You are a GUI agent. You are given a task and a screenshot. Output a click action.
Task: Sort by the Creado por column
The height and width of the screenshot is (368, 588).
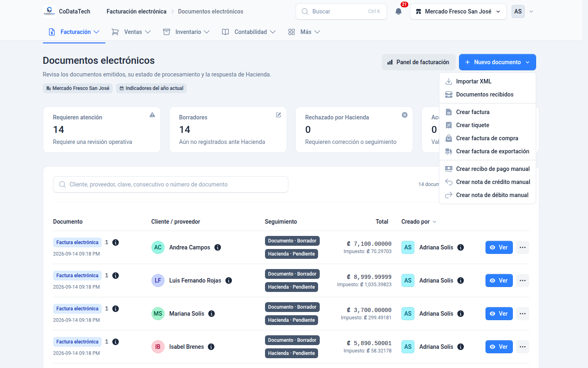(x=419, y=222)
